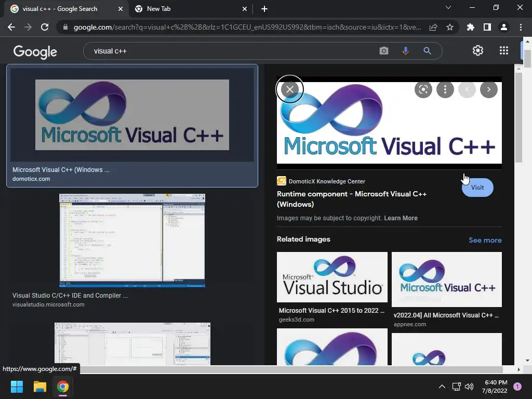This screenshot has height=399, width=532.
Task: Open the clock and date flyout
Action: 495,387
